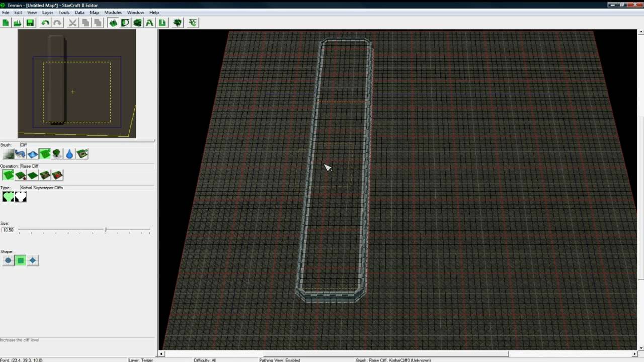
Task: Open the Data module icon
Action: (137, 23)
